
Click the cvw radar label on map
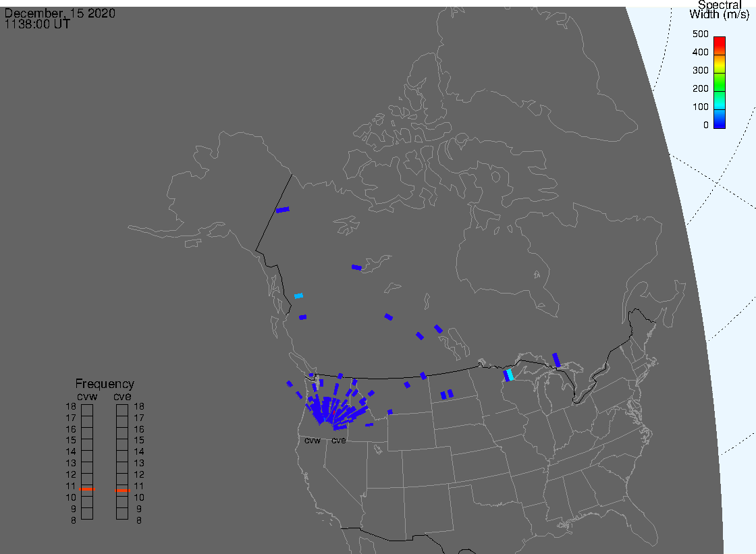(x=313, y=440)
